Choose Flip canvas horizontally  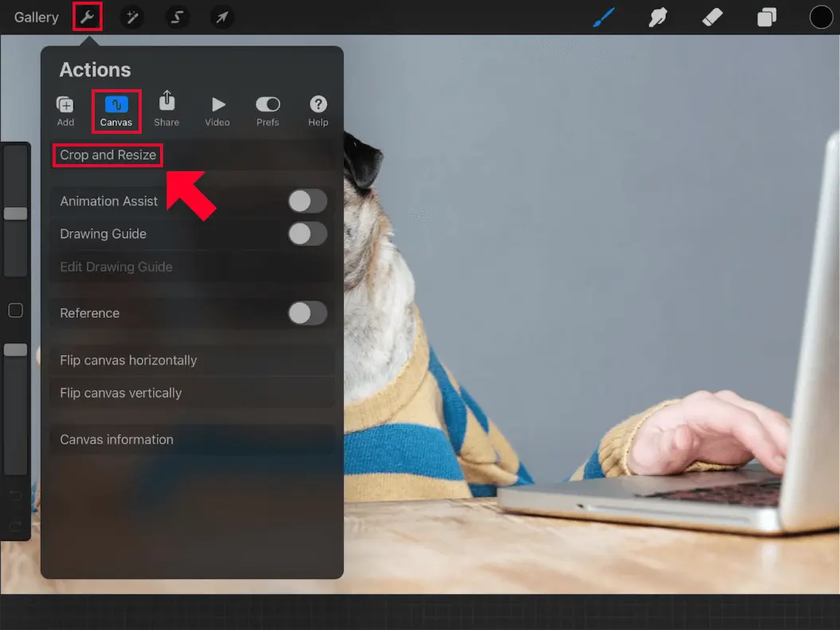click(x=192, y=360)
